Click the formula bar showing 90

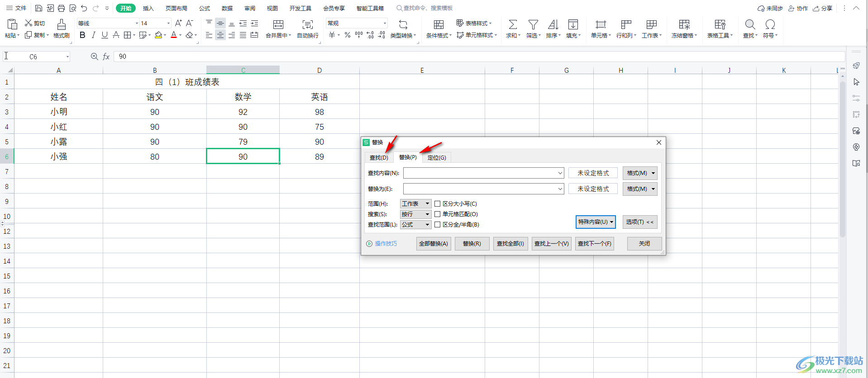[479, 57]
